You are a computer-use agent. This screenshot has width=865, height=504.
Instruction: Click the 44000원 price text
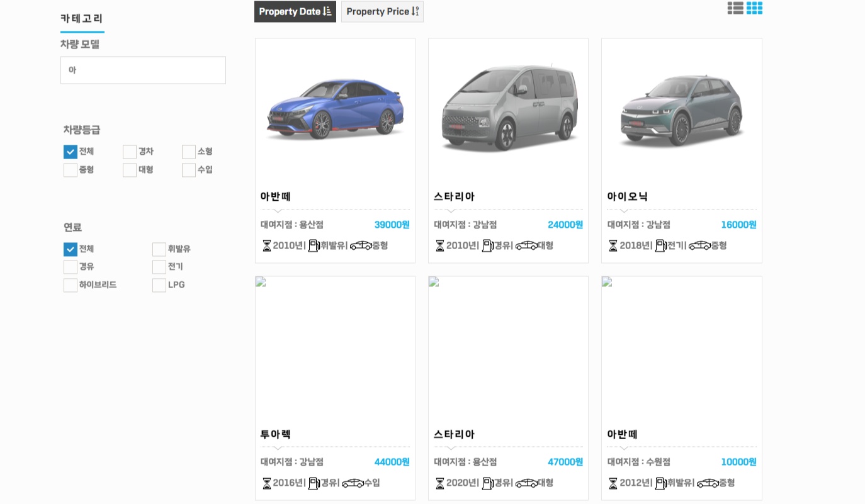coord(392,462)
